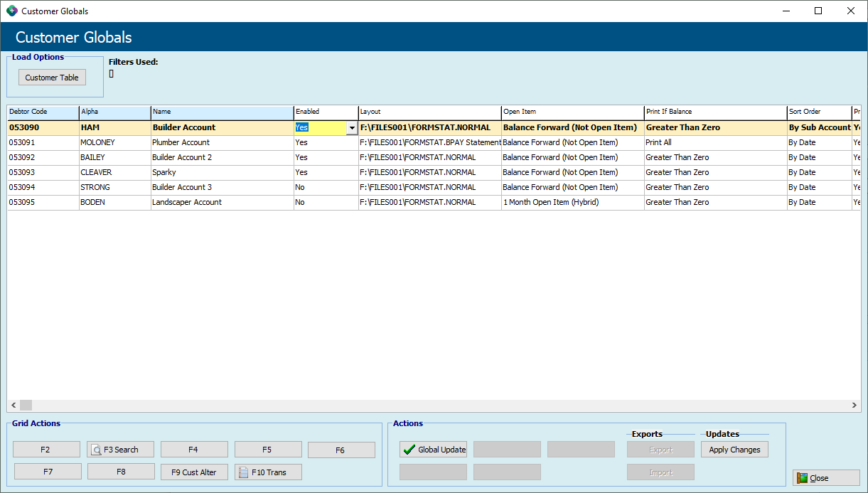Click 'Greater Than Zero' cell for BODEN
Screen dimensions: 868x493
click(x=716, y=202)
